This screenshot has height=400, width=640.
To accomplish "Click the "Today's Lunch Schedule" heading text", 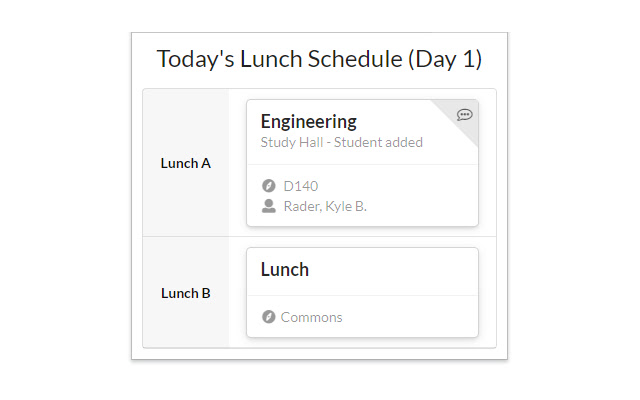I will (x=278, y=59).
